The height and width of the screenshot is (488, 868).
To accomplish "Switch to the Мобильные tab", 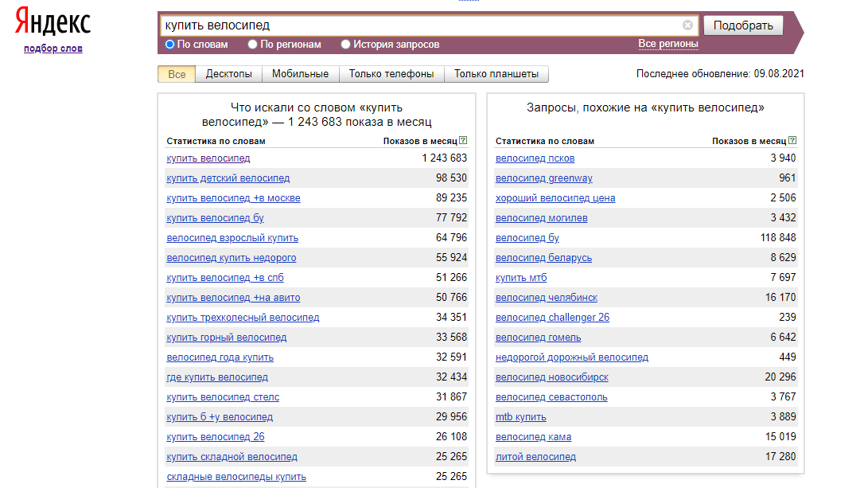I will click(x=300, y=74).
